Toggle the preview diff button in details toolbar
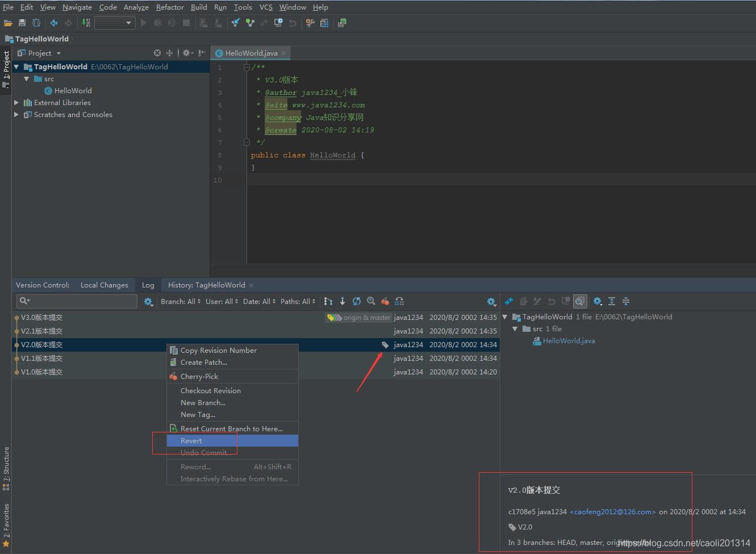The image size is (756, 554). (x=580, y=301)
